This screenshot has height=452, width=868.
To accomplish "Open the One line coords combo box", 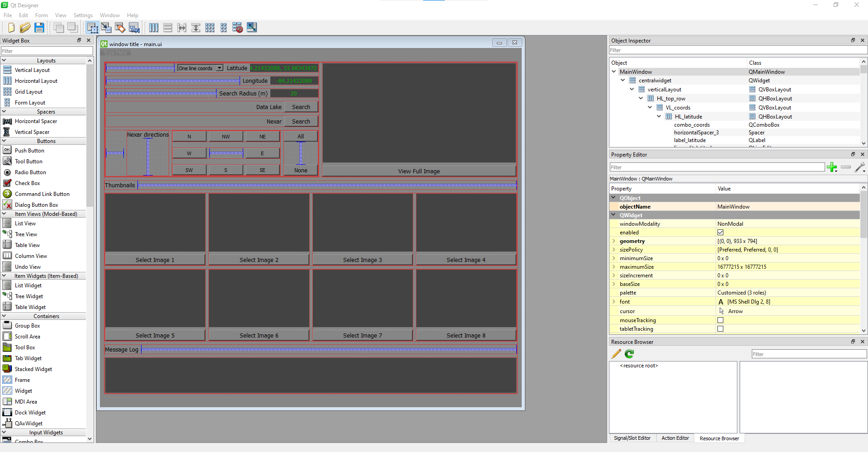I will click(200, 68).
